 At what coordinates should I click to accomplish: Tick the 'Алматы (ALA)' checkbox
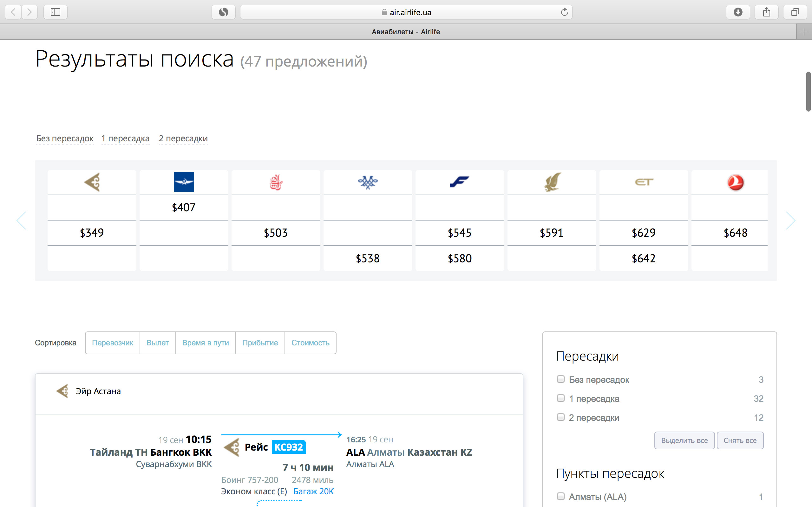pos(560,496)
